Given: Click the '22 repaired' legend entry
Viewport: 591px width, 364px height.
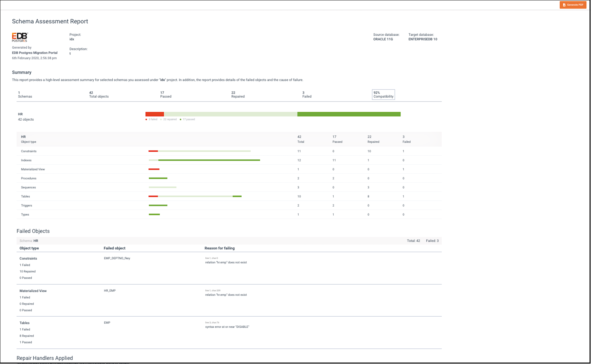Looking at the screenshot, I should point(168,119).
